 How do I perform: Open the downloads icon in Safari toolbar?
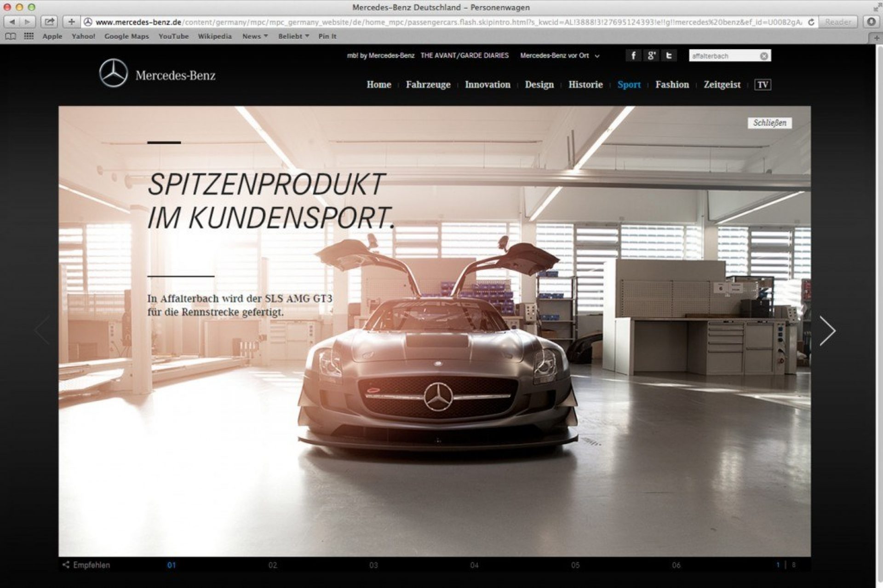(x=871, y=22)
